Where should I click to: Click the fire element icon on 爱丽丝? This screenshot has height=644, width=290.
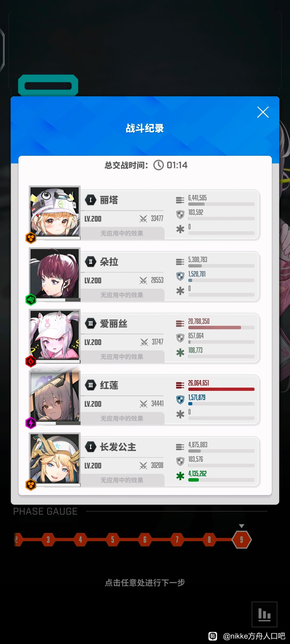point(31,361)
